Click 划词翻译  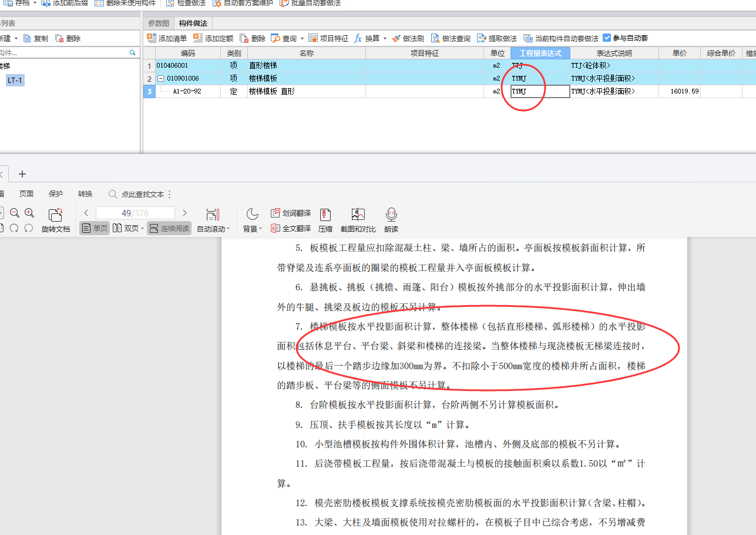[x=291, y=213]
